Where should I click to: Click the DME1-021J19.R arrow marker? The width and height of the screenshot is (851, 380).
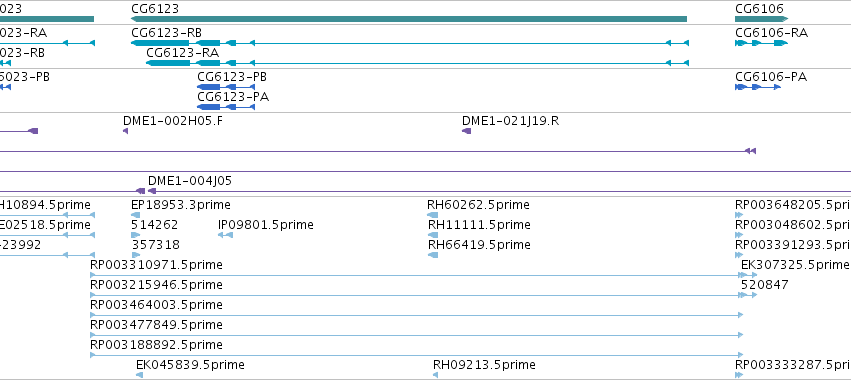466,131
